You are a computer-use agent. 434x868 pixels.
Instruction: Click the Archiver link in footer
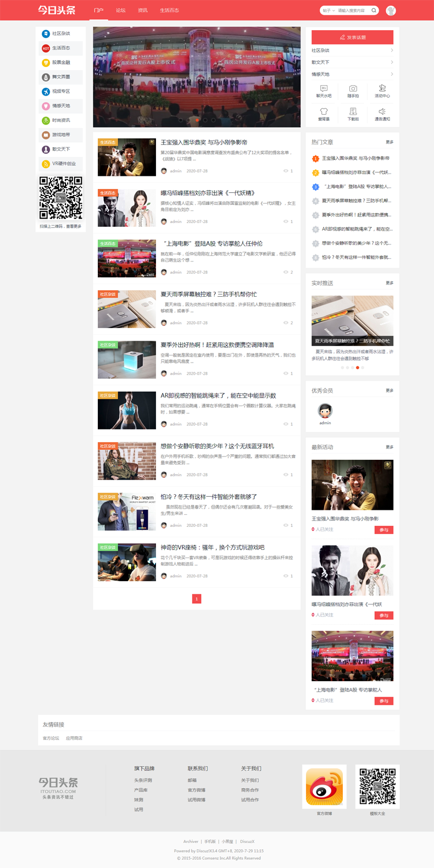(191, 842)
